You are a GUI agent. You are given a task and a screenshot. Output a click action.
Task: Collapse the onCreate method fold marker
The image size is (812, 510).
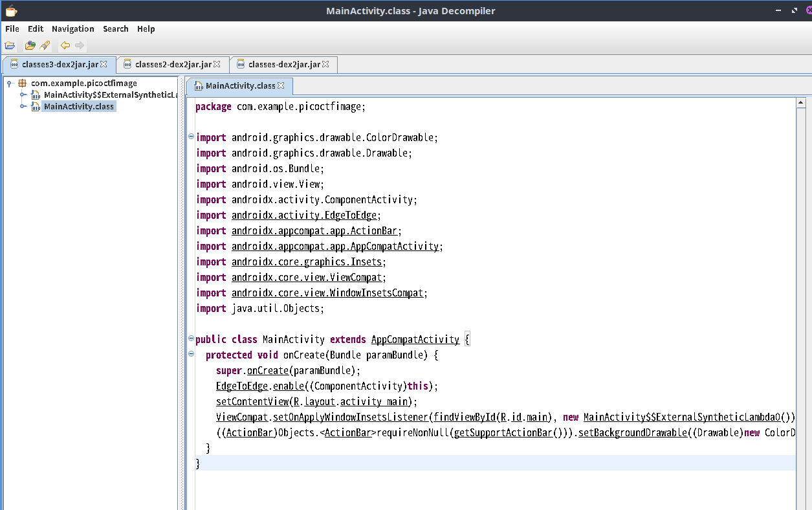(191, 354)
